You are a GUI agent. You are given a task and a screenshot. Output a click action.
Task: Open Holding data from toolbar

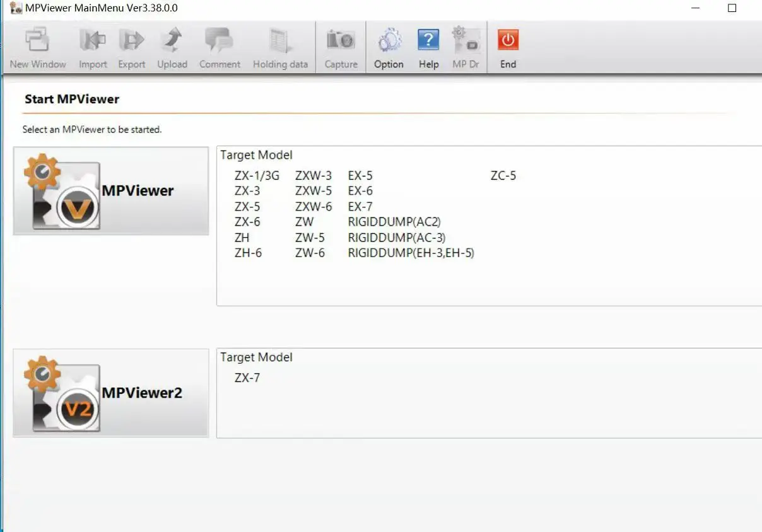[280, 47]
